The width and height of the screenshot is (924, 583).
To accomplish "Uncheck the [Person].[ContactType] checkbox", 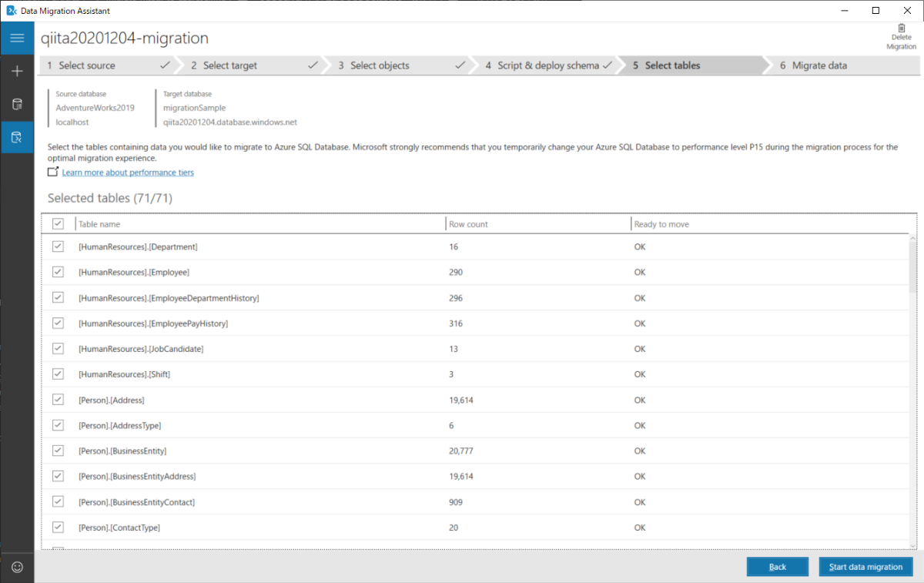I will click(58, 527).
